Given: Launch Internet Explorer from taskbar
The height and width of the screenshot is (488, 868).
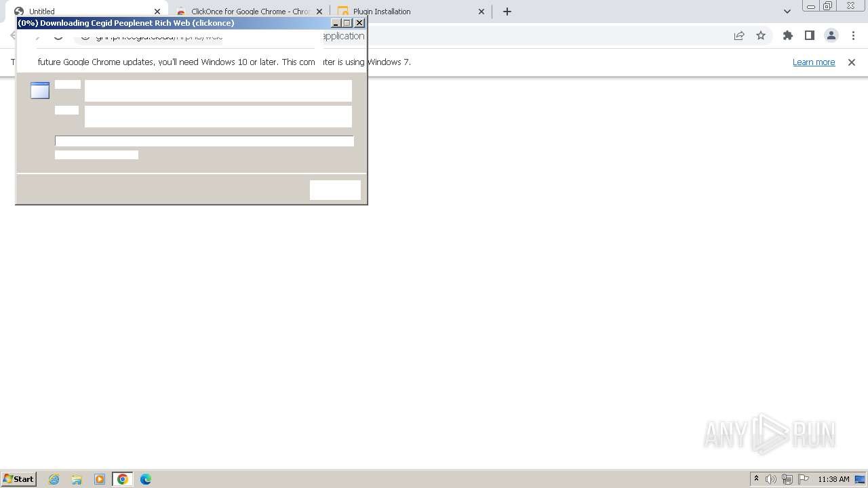Looking at the screenshot, I should [54, 479].
